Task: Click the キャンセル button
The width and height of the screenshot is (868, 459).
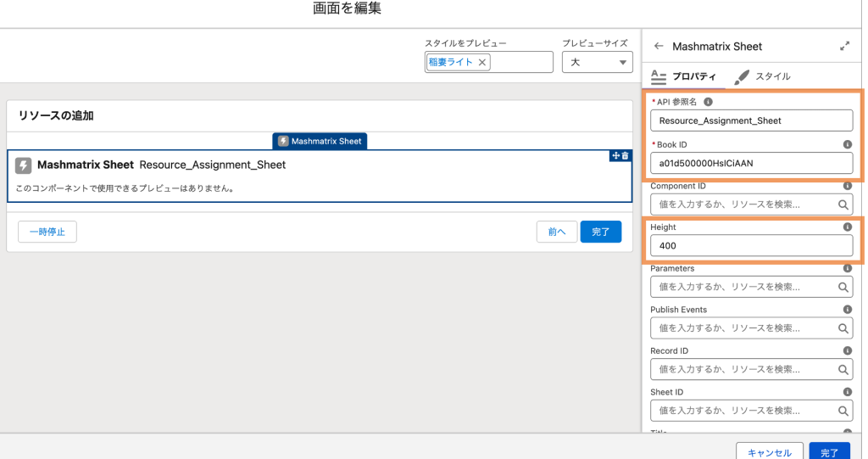Action: [769, 453]
